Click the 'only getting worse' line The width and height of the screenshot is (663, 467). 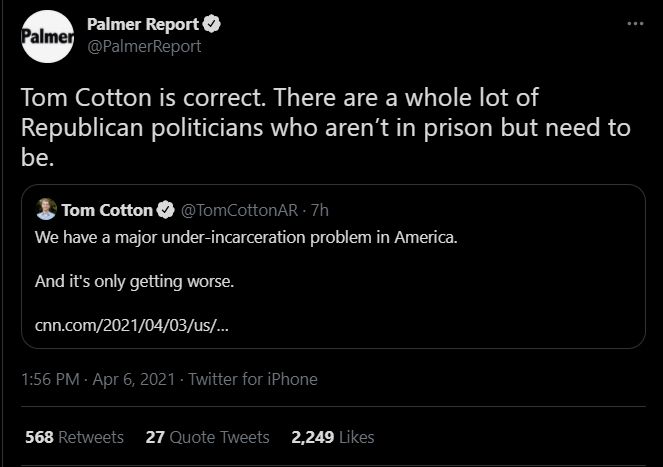(x=135, y=282)
